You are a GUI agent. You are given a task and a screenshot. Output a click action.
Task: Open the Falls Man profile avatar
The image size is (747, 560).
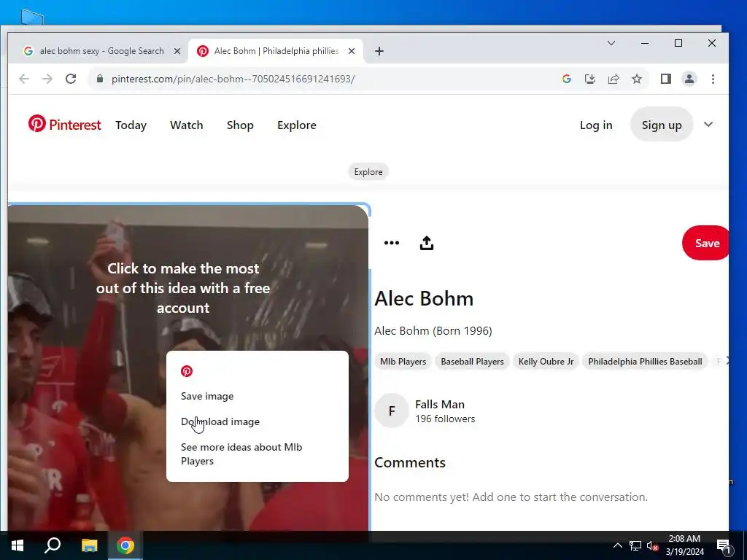pyautogui.click(x=392, y=411)
